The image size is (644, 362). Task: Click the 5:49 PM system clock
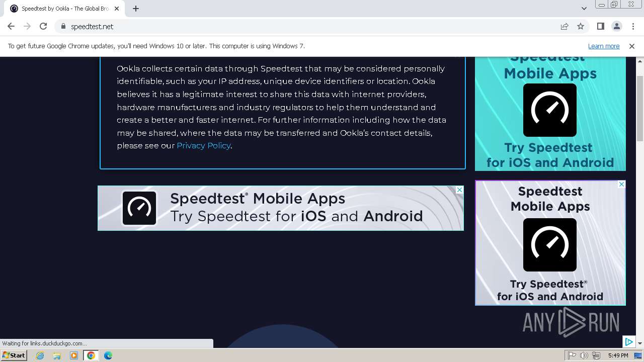click(618, 355)
